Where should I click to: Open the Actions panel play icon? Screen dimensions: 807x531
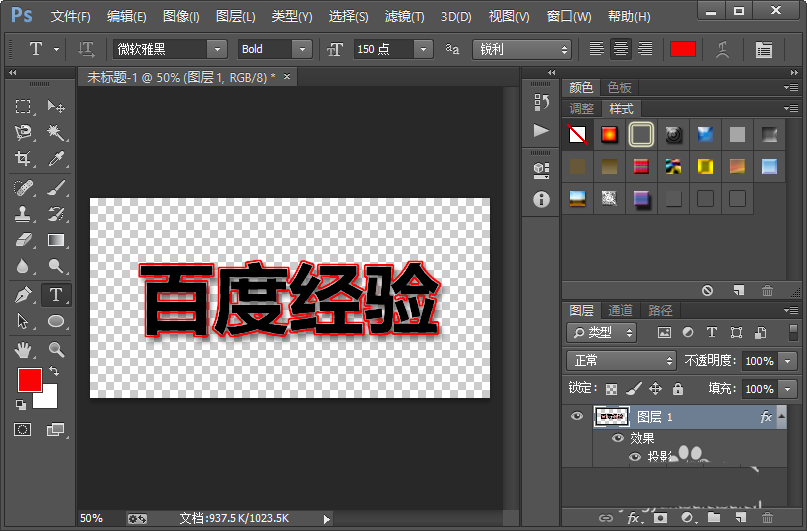(x=541, y=130)
